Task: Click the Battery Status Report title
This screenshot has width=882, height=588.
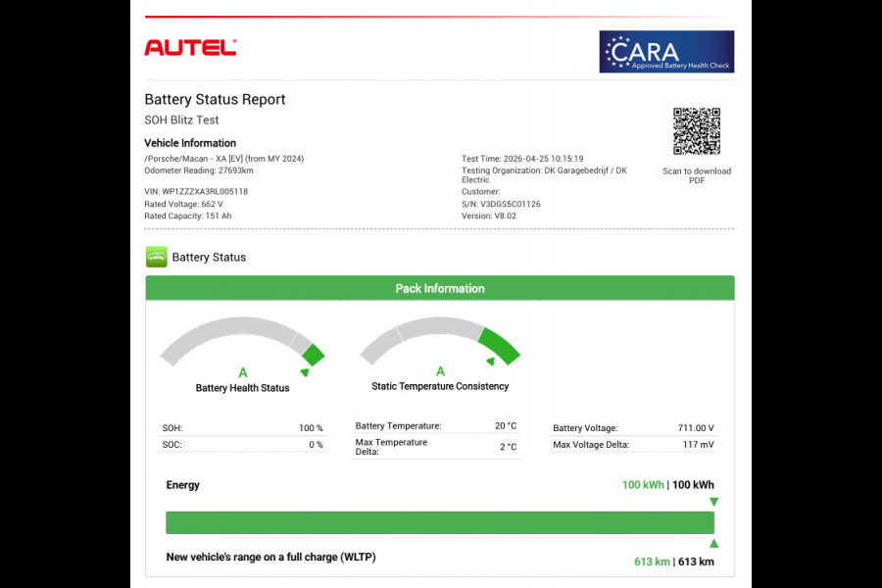Action: 215,99
